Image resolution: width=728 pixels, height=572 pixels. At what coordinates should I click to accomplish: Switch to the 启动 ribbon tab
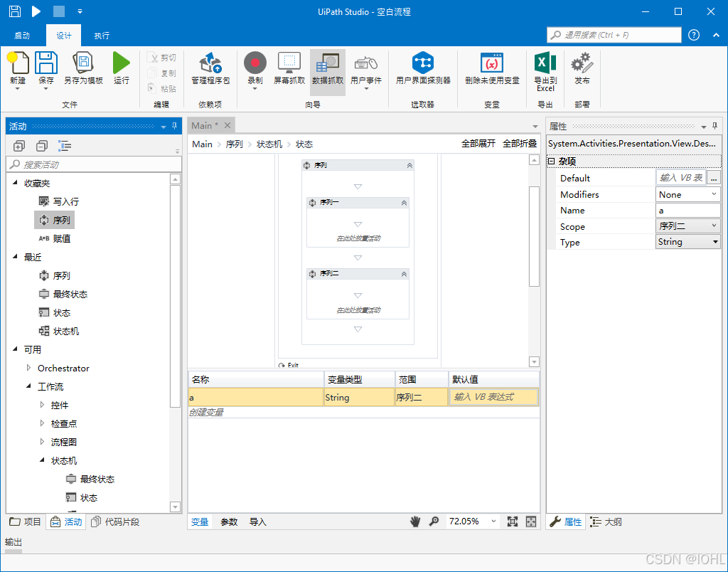tap(22, 36)
